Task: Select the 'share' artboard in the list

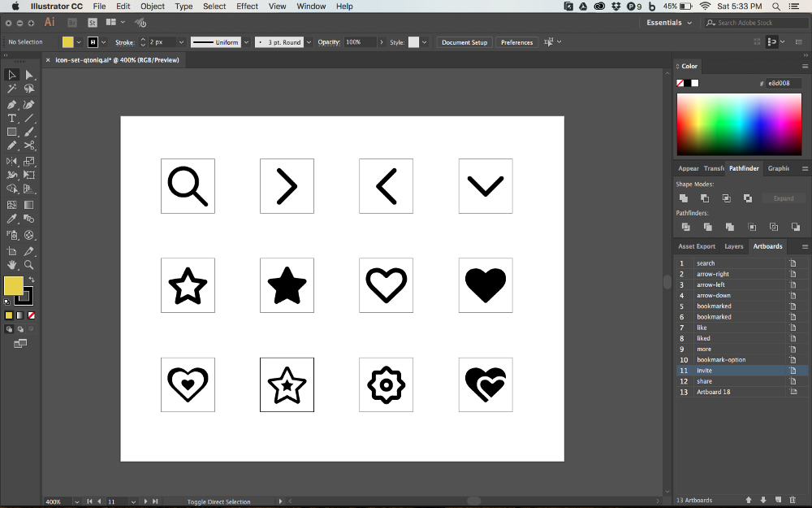Action: pyautogui.click(x=705, y=381)
